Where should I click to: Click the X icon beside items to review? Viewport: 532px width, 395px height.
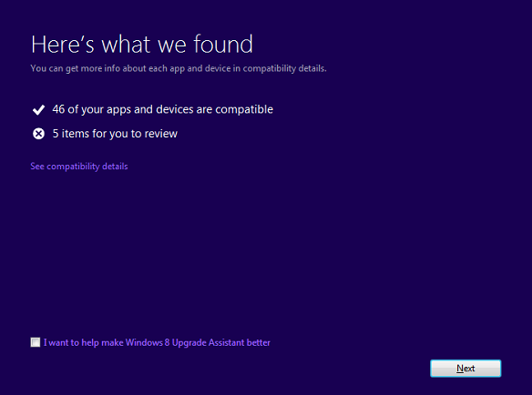pos(38,134)
